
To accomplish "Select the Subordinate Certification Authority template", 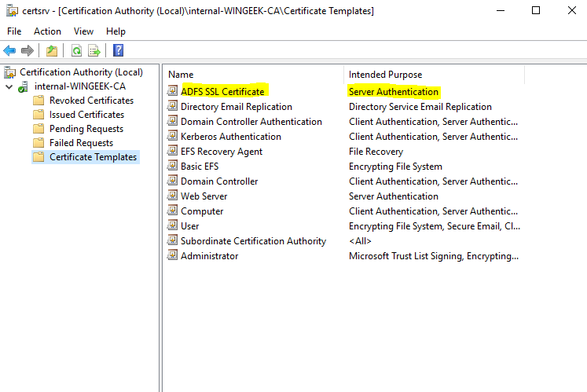I will tap(253, 241).
